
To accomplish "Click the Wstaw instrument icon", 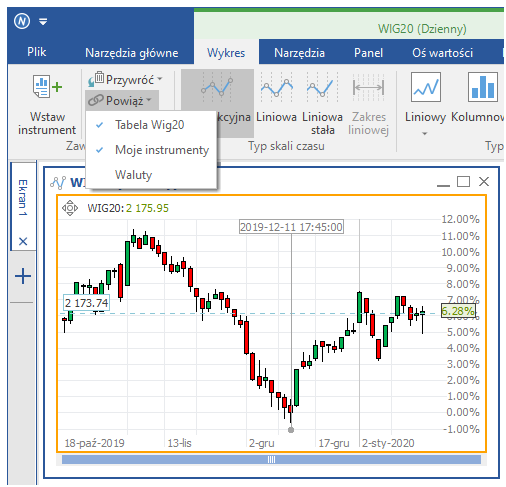I will (47, 86).
